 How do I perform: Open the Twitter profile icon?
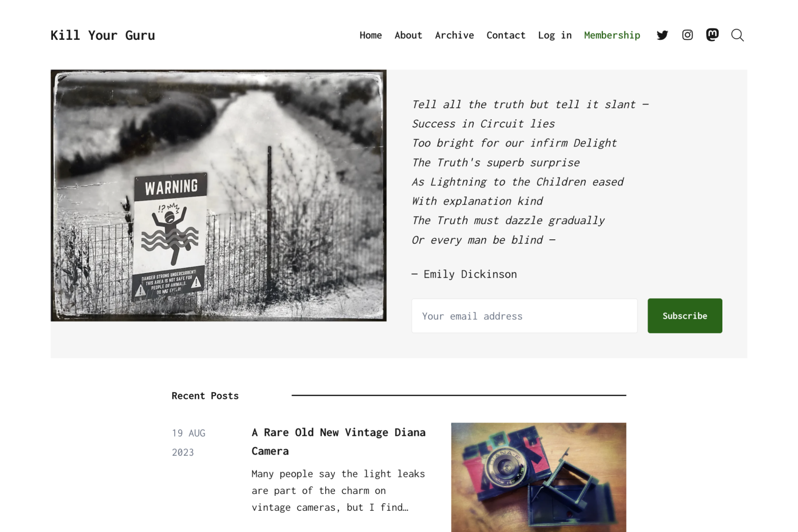662,35
